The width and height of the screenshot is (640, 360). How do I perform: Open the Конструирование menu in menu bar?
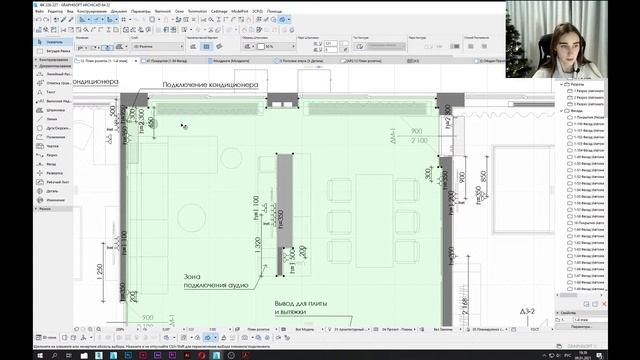92,11
